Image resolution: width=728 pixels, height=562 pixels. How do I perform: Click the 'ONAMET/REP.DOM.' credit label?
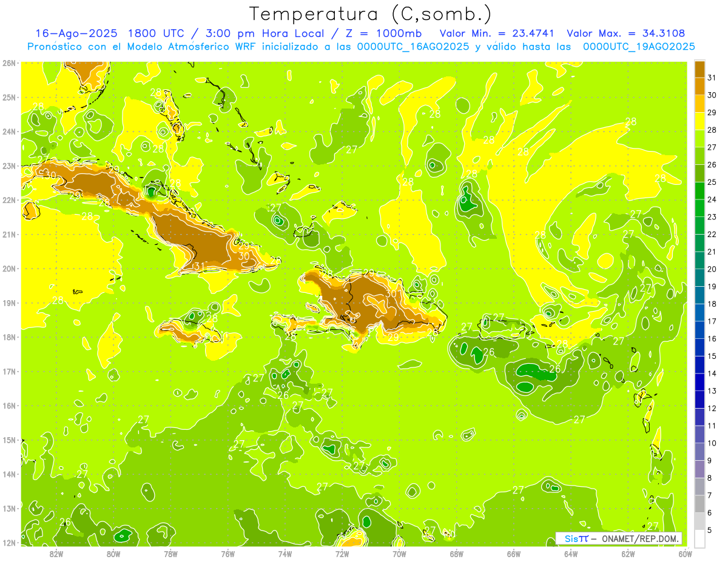639,538
